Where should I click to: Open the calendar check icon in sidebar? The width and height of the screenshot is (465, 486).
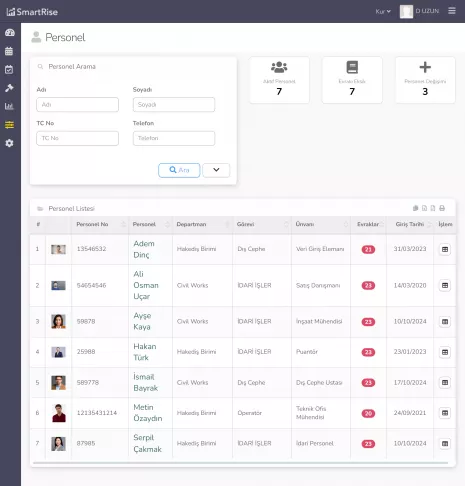pos(9,69)
